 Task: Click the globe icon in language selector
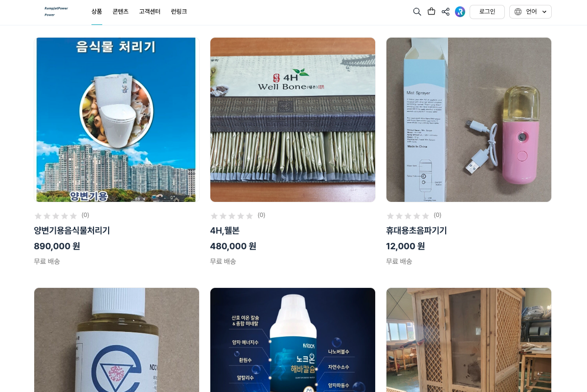pos(518,12)
